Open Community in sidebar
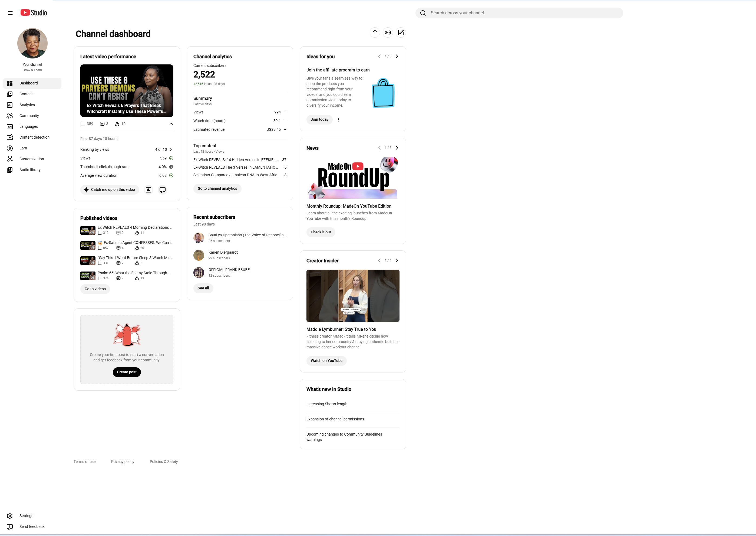This screenshot has height=536, width=756. point(32,116)
